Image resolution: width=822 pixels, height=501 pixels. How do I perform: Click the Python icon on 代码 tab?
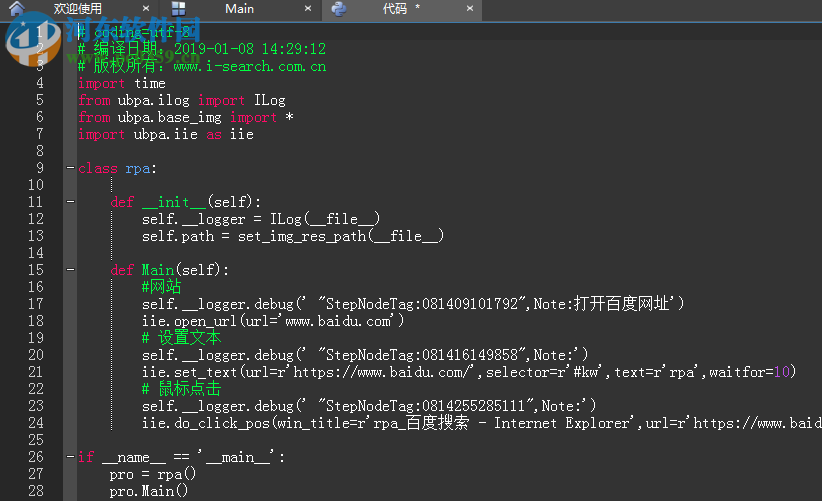(x=339, y=9)
